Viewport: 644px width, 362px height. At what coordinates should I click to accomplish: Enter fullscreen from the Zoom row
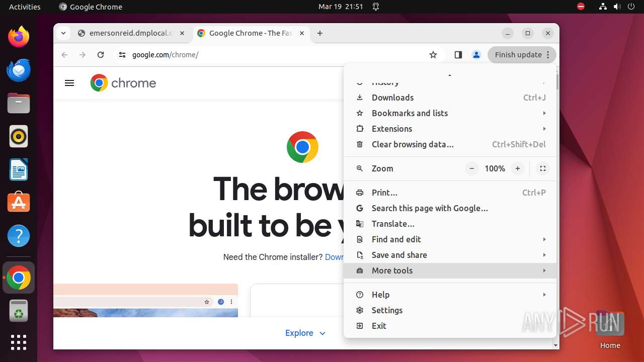point(543,168)
